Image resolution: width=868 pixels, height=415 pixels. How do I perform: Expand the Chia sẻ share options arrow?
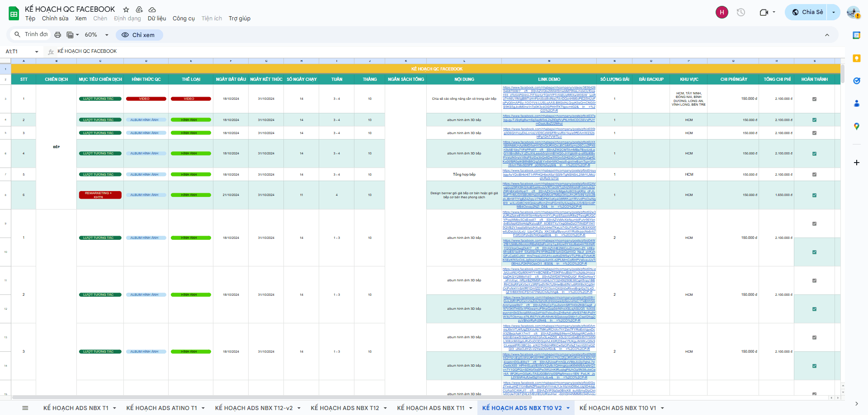point(834,12)
